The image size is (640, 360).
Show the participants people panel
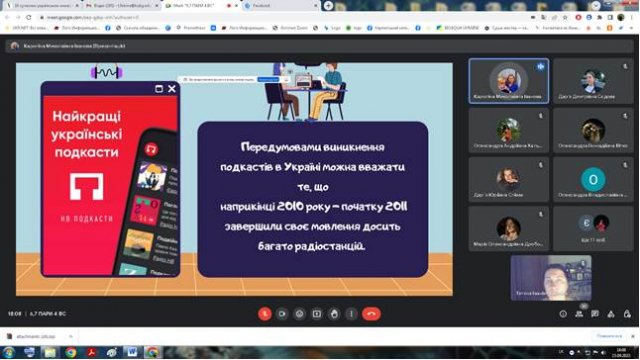point(579,314)
